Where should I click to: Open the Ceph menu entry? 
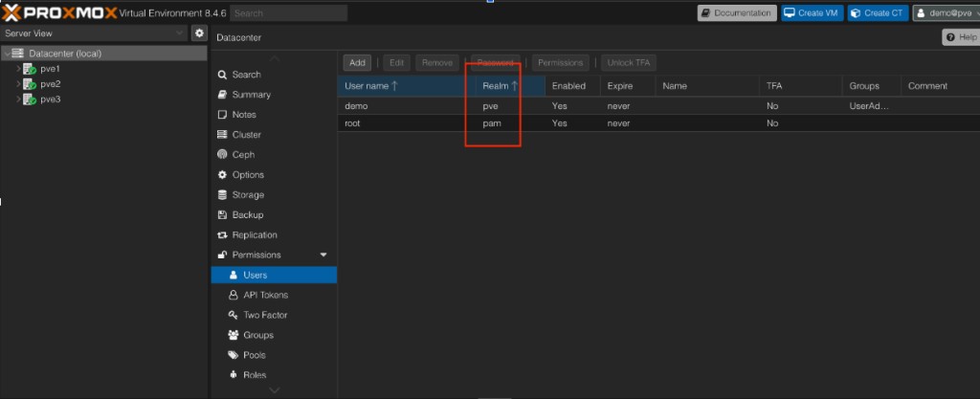tap(274, 154)
